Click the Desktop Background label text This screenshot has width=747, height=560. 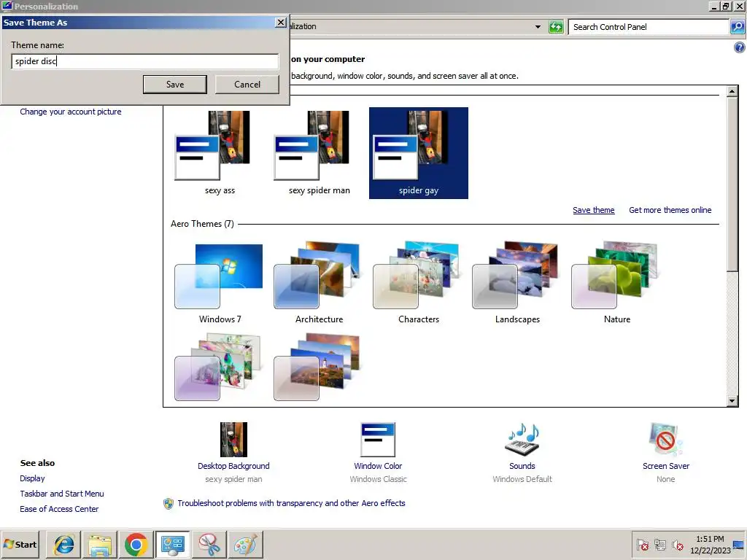[233, 466]
